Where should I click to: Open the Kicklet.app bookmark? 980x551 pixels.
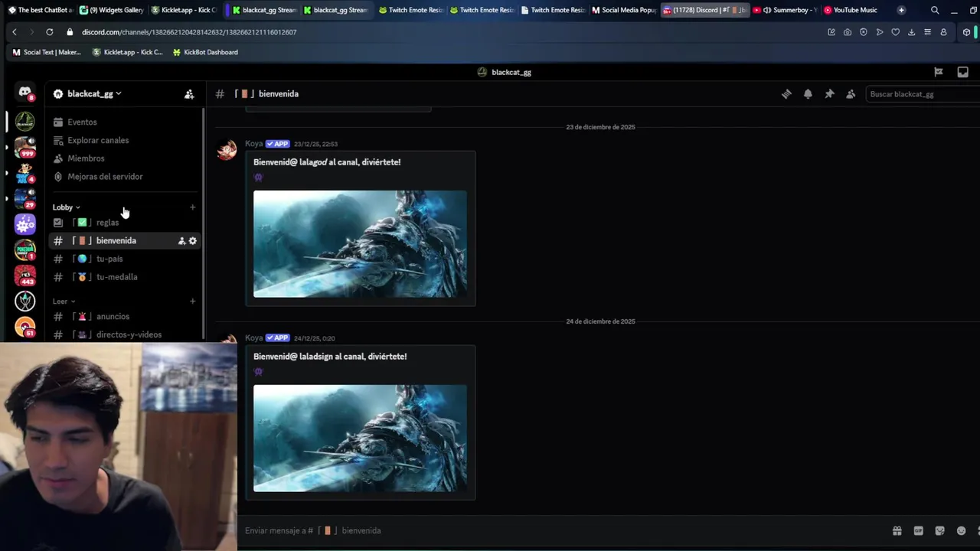pos(127,52)
